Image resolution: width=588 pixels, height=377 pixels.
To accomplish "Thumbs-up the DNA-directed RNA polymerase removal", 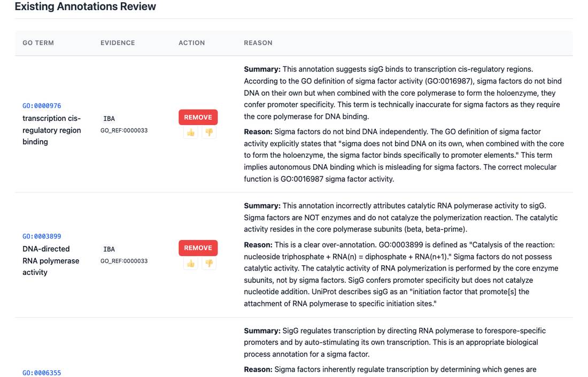I will pyautogui.click(x=191, y=263).
